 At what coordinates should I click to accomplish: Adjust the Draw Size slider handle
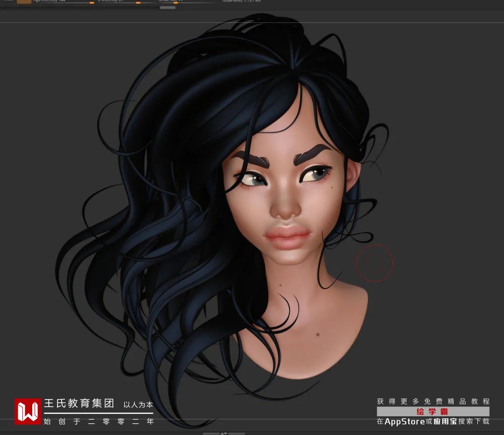click(176, 3)
